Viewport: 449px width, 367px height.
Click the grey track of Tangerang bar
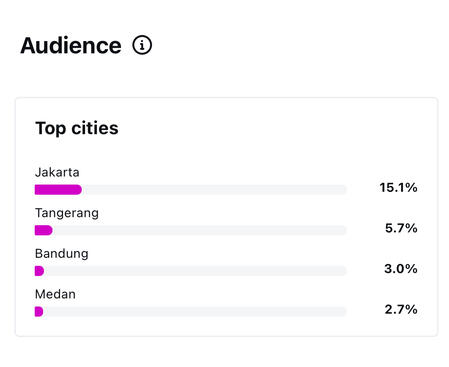(200, 230)
